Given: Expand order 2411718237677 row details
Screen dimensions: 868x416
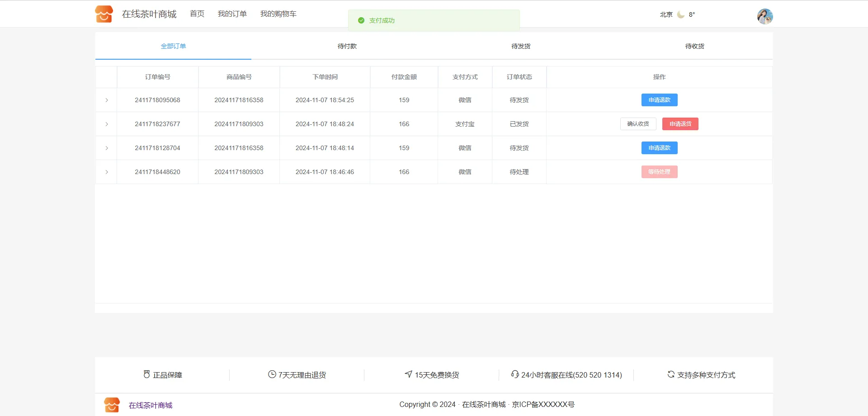Looking at the screenshot, I should [x=107, y=124].
